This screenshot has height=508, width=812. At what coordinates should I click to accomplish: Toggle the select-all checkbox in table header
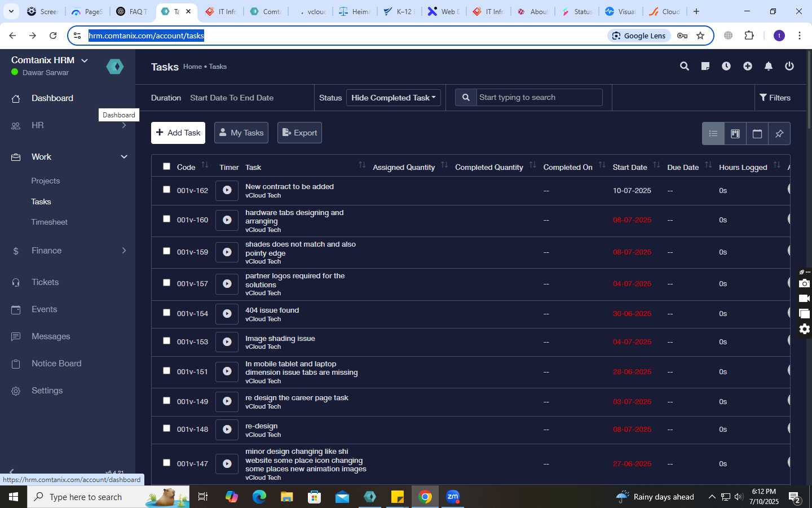(x=166, y=166)
